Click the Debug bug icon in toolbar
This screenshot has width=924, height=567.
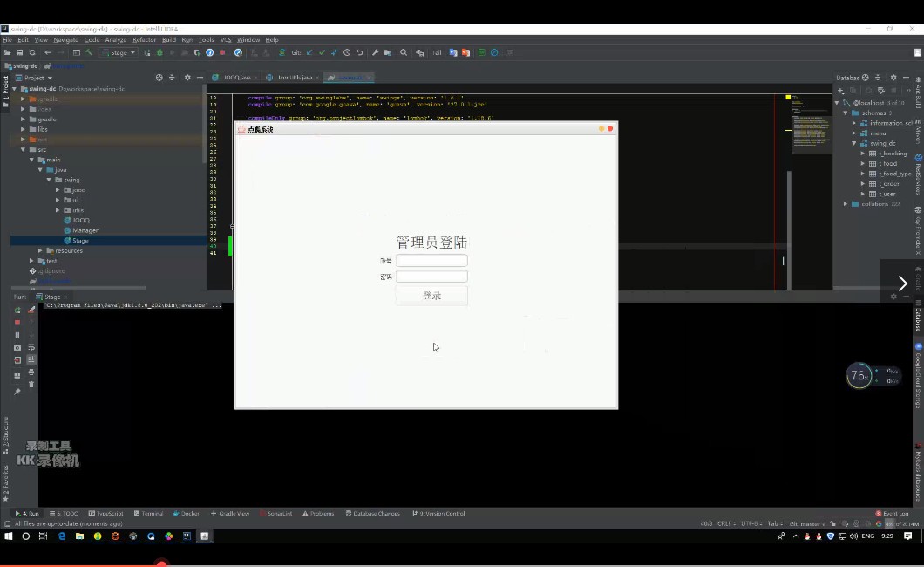[x=160, y=52]
